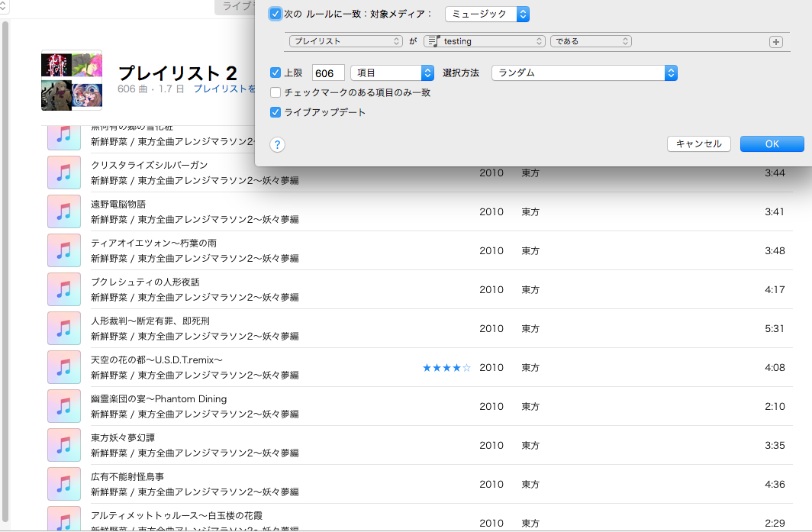Click music icon for クリスタライズシルバーガン
812x532 pixels.
tap(64, 172)
